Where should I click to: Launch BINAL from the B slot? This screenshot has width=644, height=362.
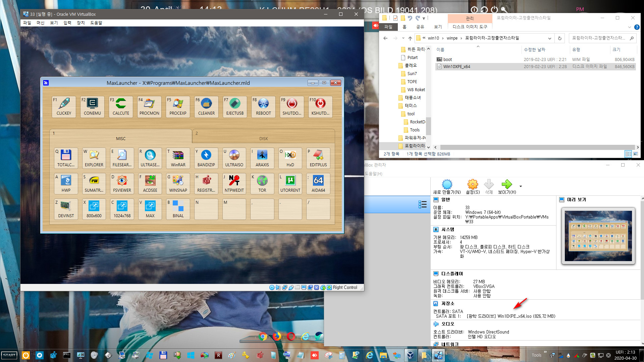[178, 209]
